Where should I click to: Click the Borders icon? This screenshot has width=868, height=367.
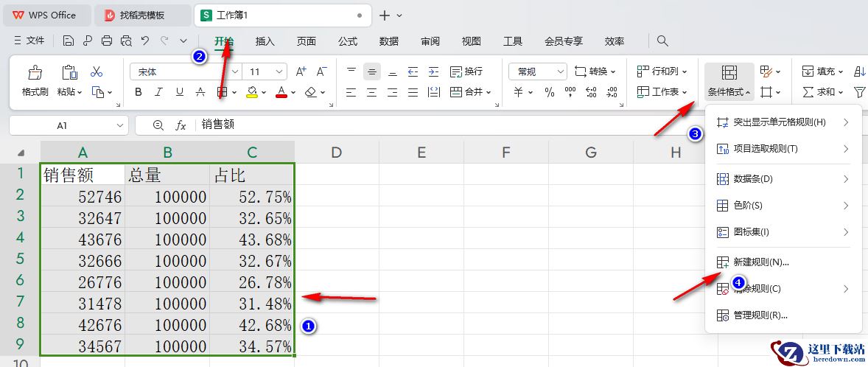click(x=222, y=92)
